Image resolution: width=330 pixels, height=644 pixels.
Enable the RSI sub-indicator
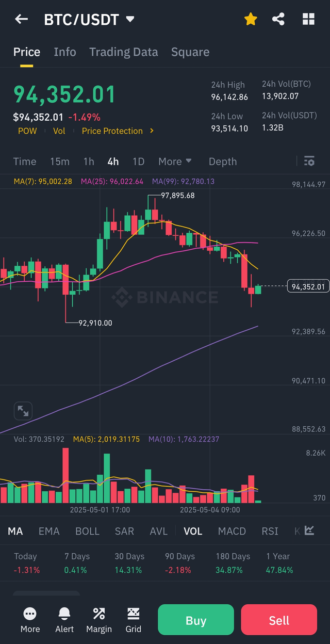270,531
